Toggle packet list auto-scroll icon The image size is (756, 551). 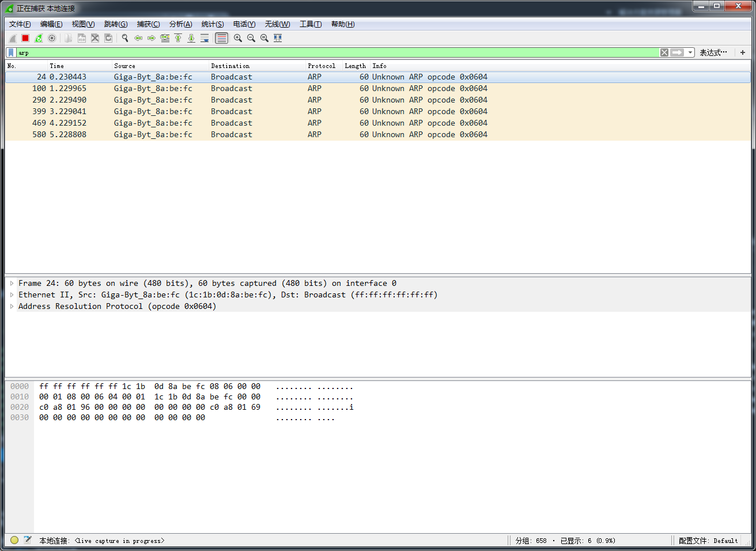click(205, 38)
